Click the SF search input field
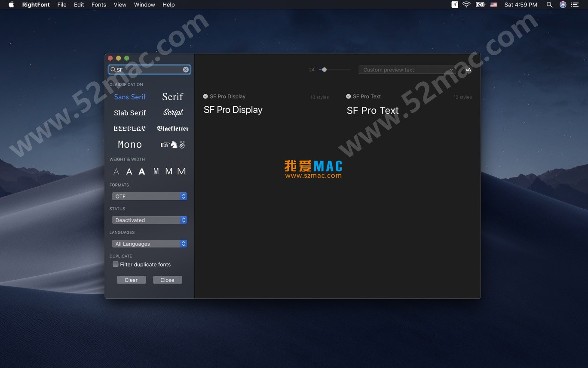Screen dimensions: 588x368 click(x=149, y=70)
